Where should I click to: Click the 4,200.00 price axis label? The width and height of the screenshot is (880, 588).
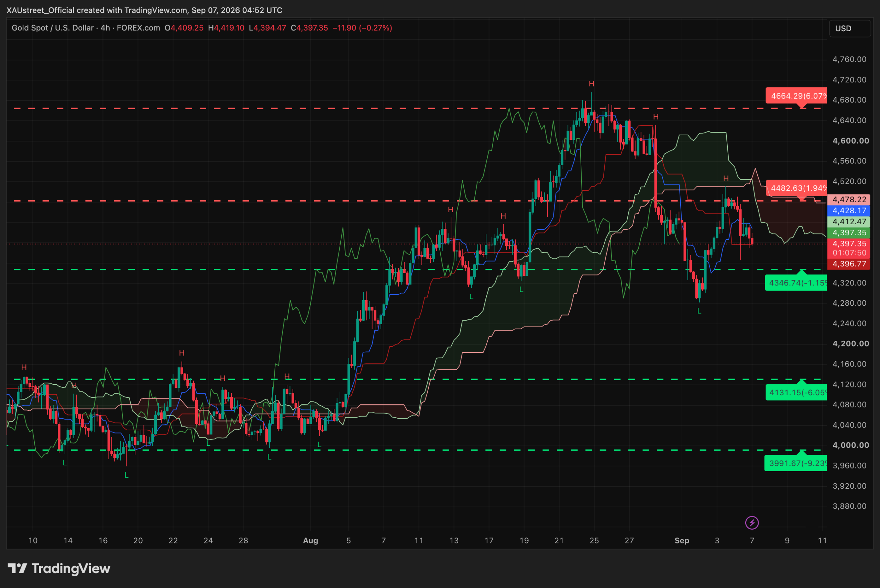tap(850, 343)
